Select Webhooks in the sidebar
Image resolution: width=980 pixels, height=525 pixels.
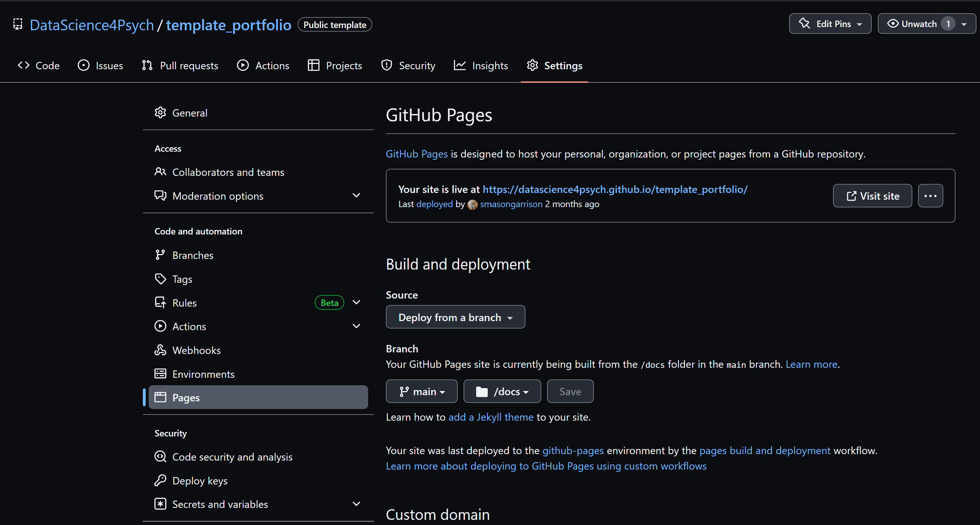(258, 350)
